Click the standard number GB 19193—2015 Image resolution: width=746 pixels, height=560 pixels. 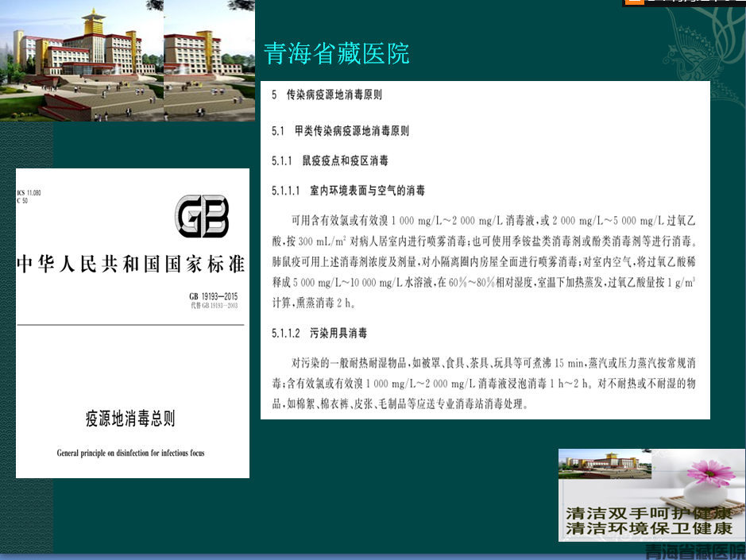[x=213, y=297]
